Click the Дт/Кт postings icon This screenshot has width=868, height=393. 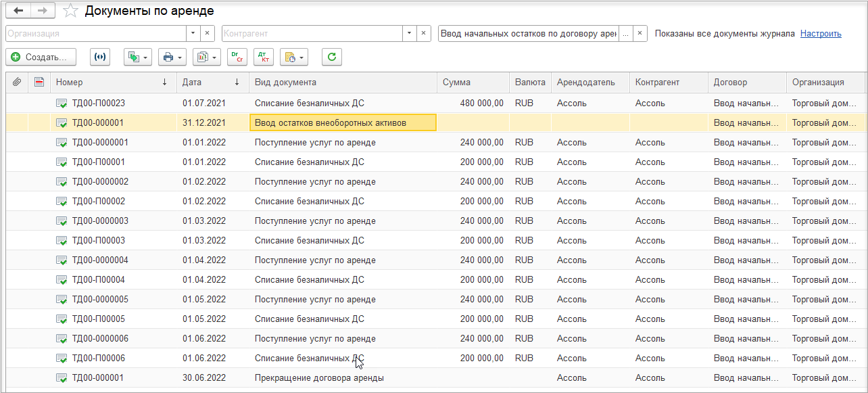pyautogui.click(x=264, y=57)
